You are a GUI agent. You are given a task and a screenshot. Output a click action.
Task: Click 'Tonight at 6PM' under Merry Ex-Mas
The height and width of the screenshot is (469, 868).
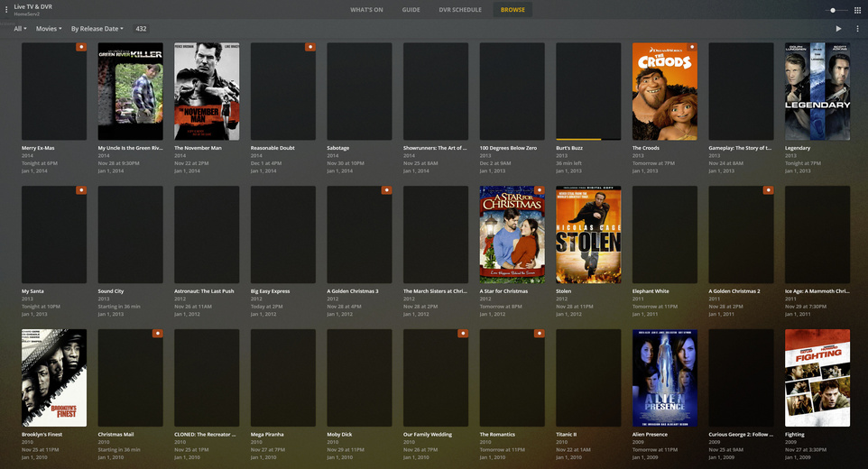coord(40,163)
